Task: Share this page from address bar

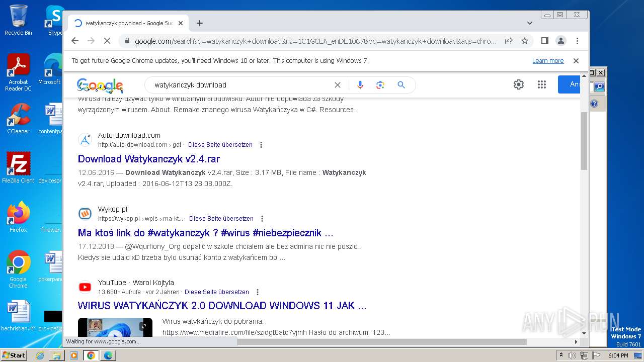Action: 509,41
